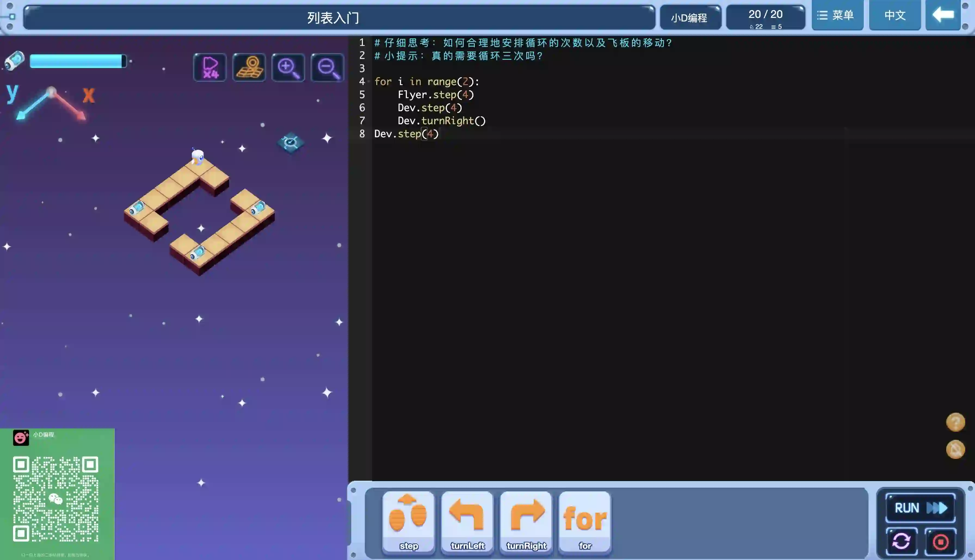This screenshot has width=975, height=560.
Task: Click the orange help question icon
Action: pos(955,422)
